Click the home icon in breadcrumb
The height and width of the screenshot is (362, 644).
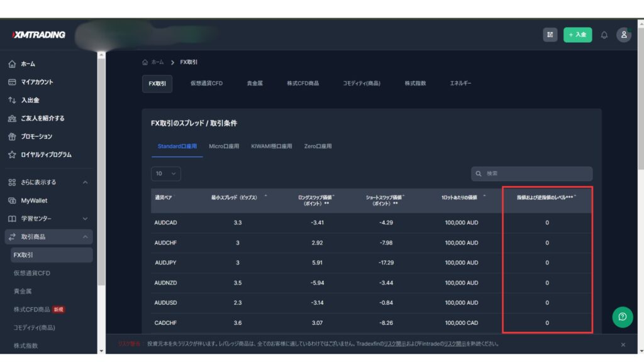tap(145, 62)
